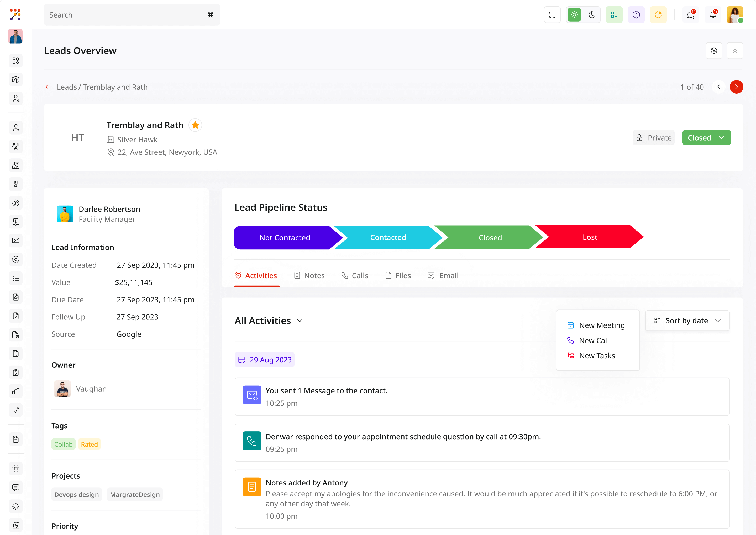
Task: Click the refresh icon beside Leads Overview
Action: coord(714,51)
